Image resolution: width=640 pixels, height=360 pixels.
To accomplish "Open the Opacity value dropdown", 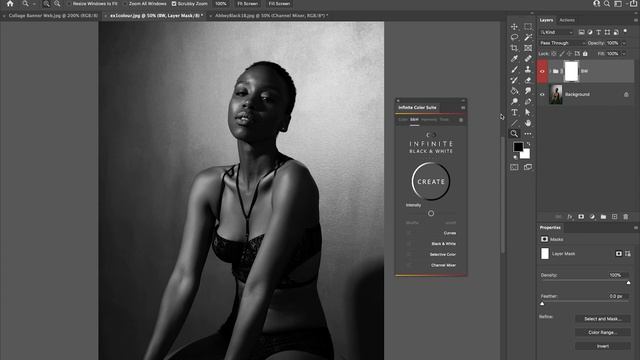I will (624, 43).
